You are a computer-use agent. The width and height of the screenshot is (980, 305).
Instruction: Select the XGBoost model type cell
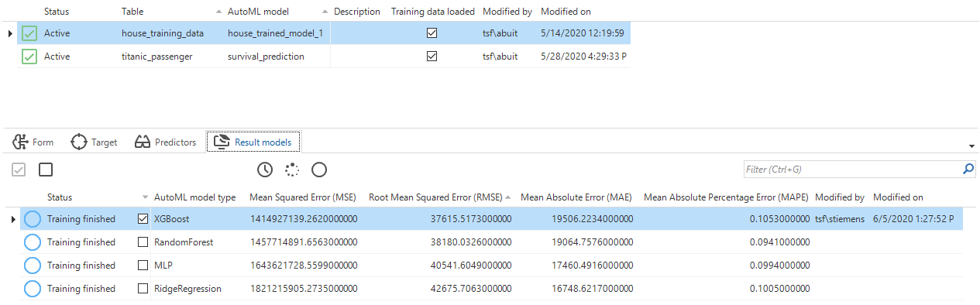pos(173,219)
